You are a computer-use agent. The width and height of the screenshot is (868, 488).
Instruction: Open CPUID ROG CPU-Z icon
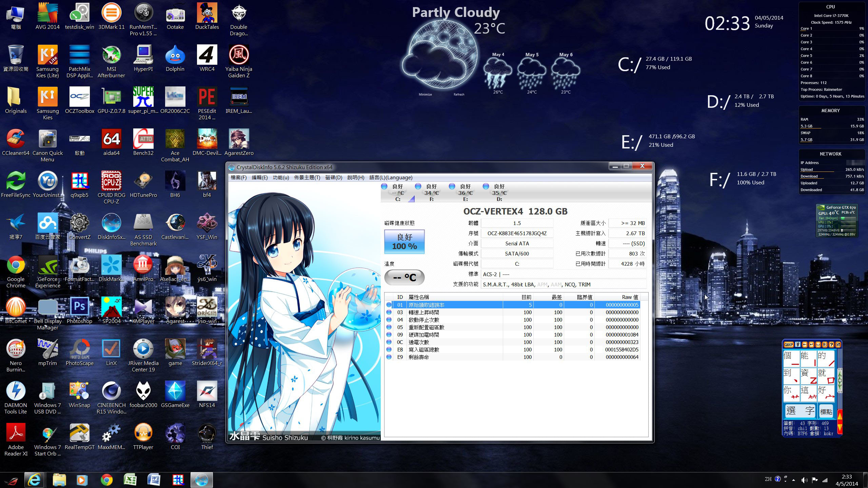point(111,188)
